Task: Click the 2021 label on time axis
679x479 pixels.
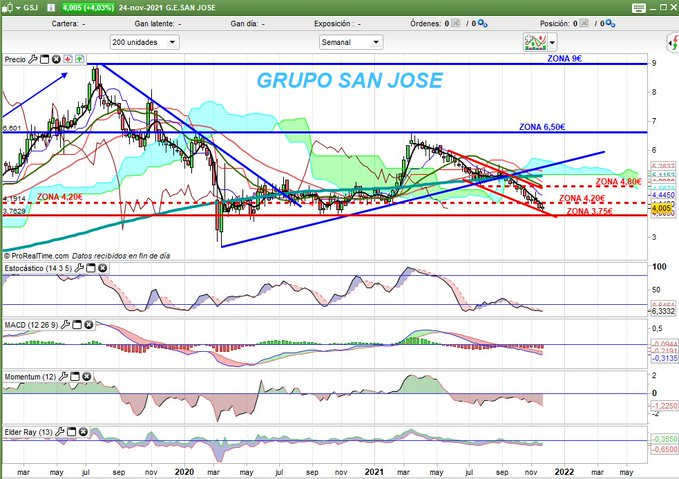Action: pos(374,472)
